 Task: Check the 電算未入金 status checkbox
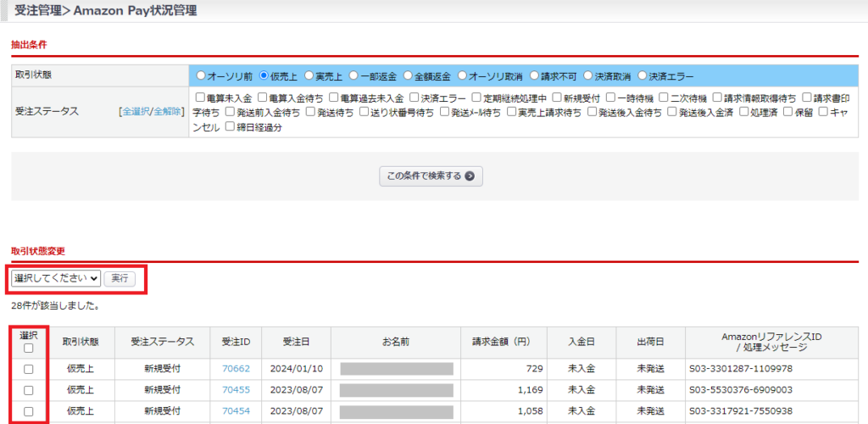click(200, 98)
